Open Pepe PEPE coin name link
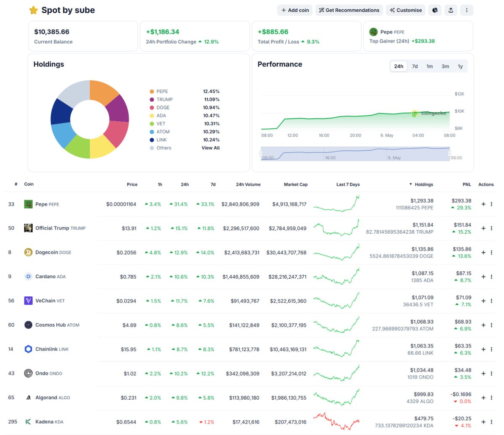504x435 pixels. (x=47, y=204)
